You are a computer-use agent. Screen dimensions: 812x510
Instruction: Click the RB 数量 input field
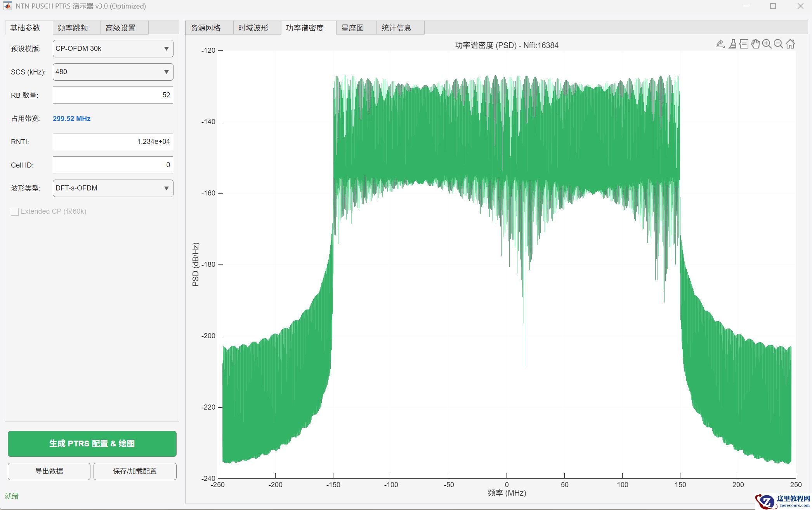(x=113, y=95)
